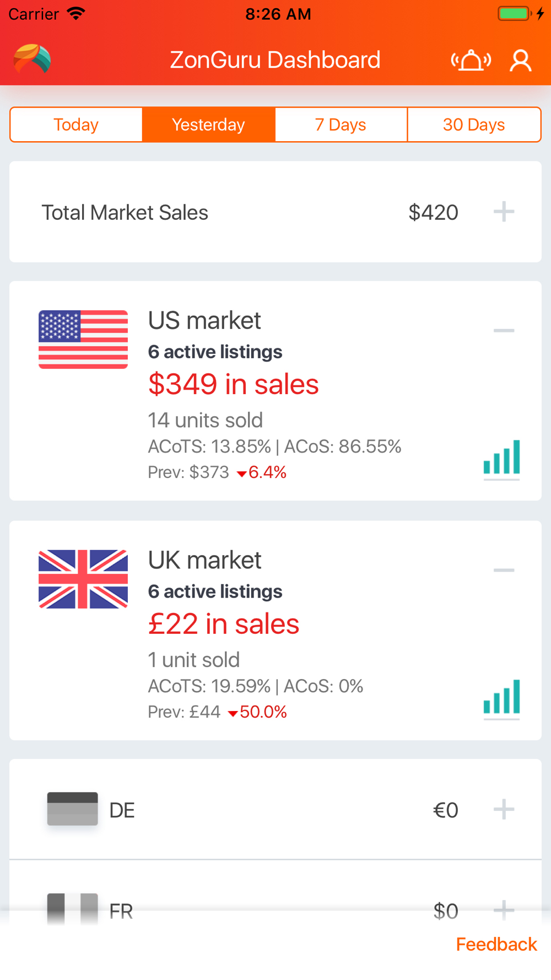Screen dimensions: 551x980
Task: Collapse the UK market card
Action: [504, 570]
